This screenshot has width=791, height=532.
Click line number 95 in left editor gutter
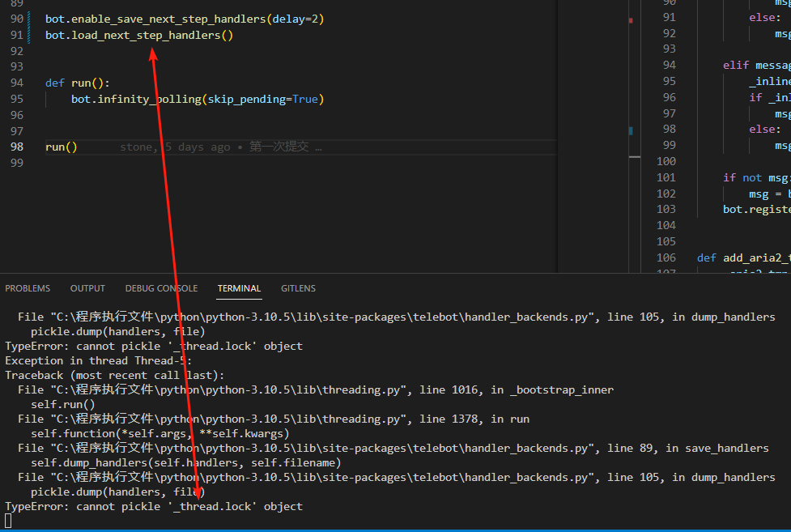point(17,99)
